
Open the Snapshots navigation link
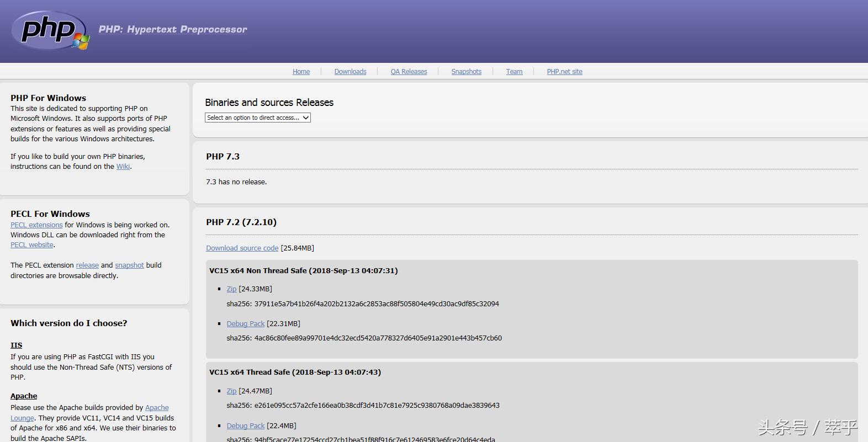[466, 72]
